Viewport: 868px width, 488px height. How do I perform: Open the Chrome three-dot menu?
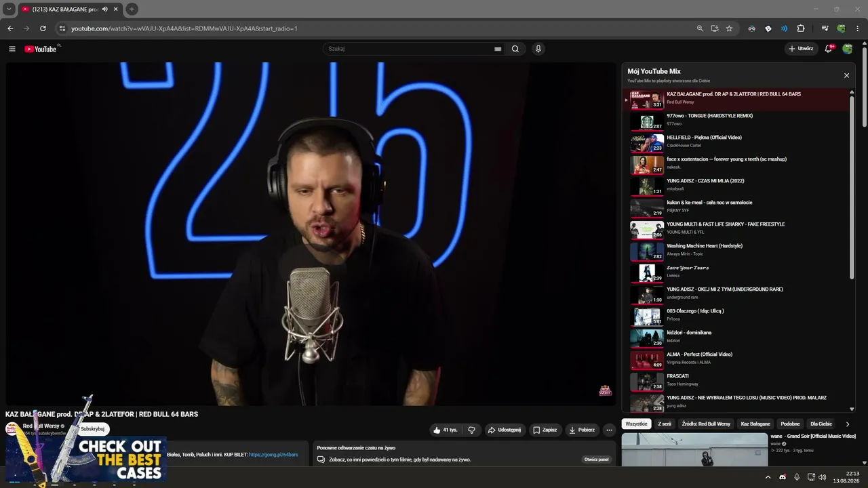(x=858, y=28)
